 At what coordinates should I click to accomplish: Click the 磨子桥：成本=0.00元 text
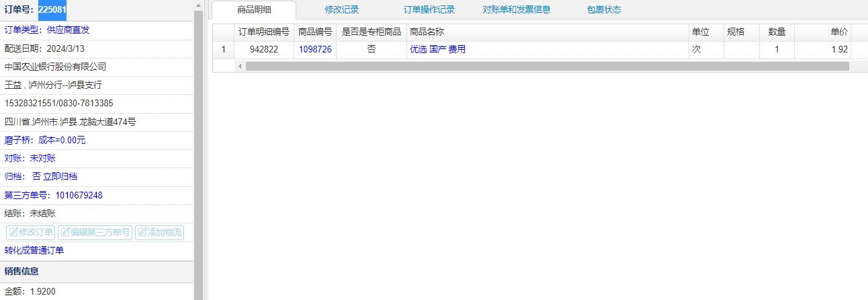pyautogui.click(x=45, y=140)
